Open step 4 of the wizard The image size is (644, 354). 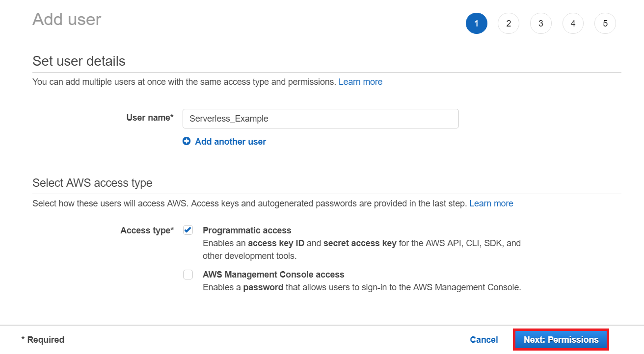coord(573,24)
